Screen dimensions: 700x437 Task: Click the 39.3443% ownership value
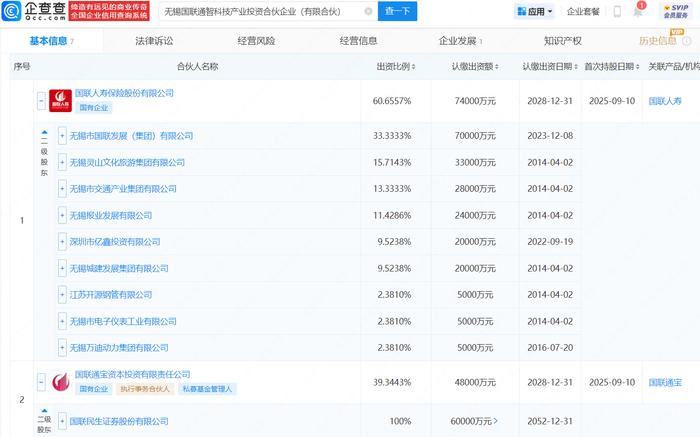tap(392, 383)
